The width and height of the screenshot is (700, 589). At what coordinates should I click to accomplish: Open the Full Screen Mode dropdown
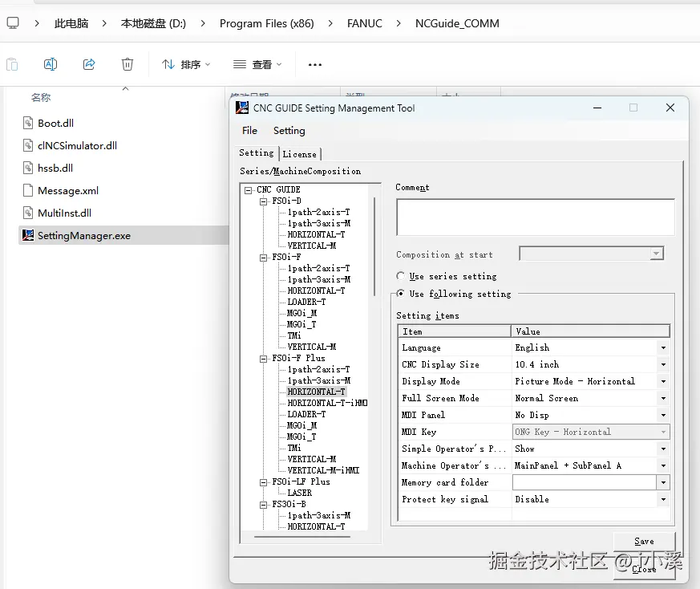(x=663, y=399)
